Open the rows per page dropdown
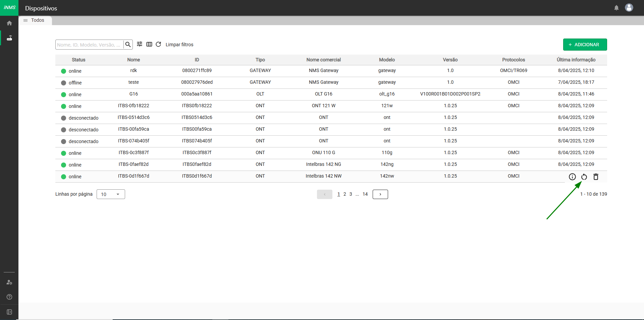Viewport: 644px width, 320px height. (111, 194)
